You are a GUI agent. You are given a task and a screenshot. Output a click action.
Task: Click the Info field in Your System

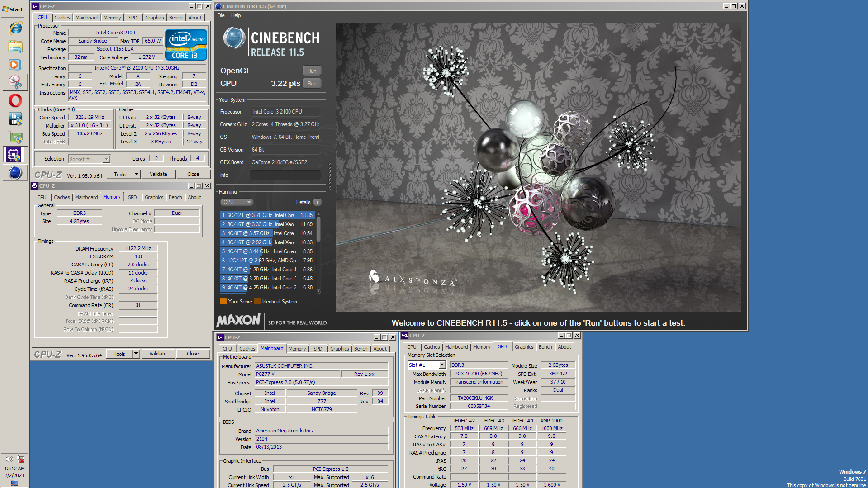tap(285, 175)
